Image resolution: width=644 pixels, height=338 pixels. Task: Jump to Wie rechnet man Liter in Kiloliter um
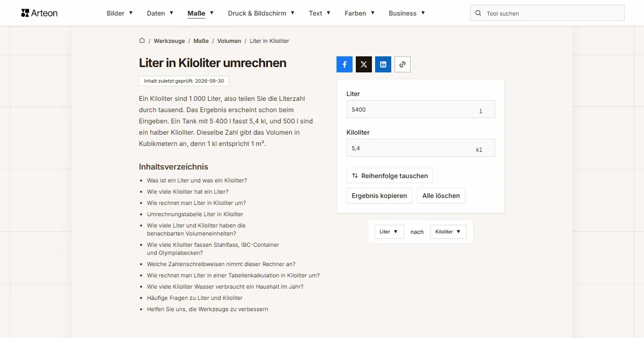(x=196, y=203)
